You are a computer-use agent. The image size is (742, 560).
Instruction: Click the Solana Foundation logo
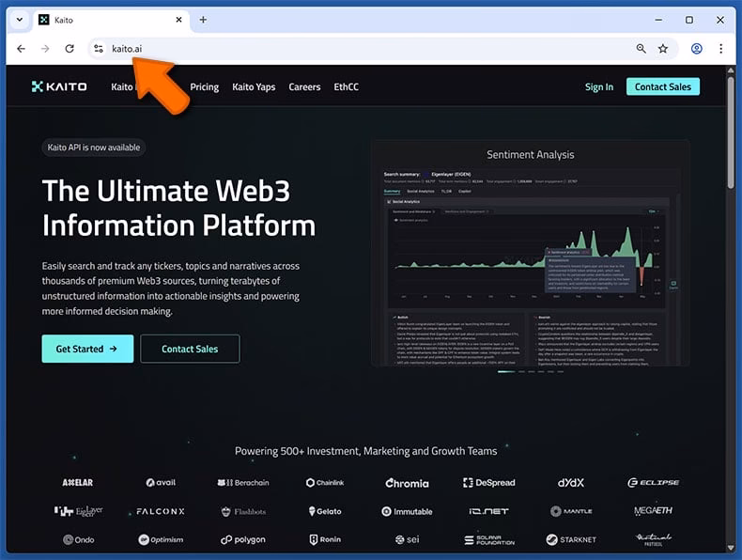click(x=488, y=539)
